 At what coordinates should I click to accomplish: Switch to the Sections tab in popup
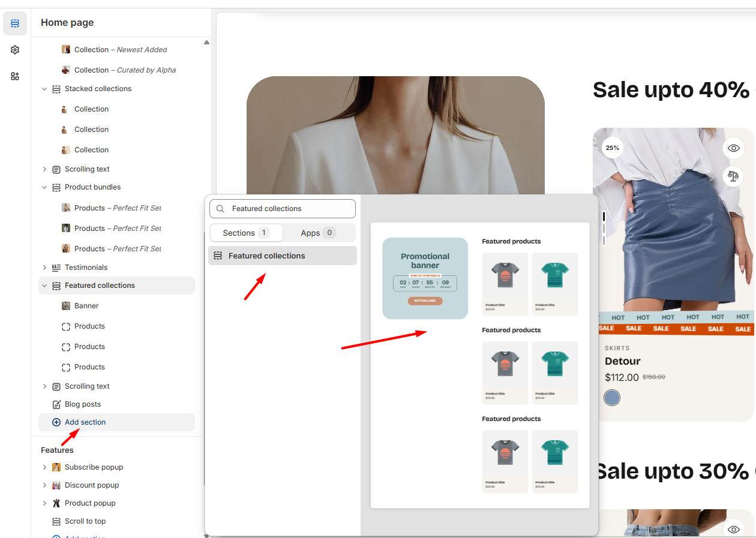247,233
